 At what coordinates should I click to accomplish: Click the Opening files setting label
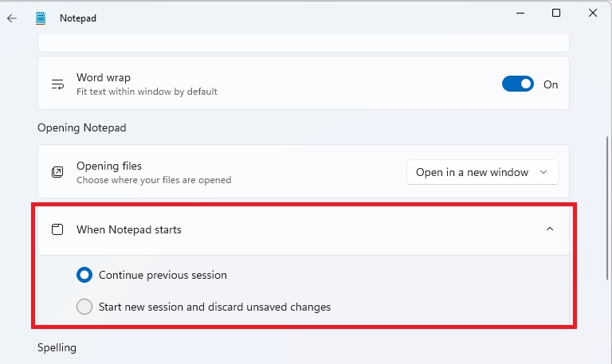click(109, 166)
